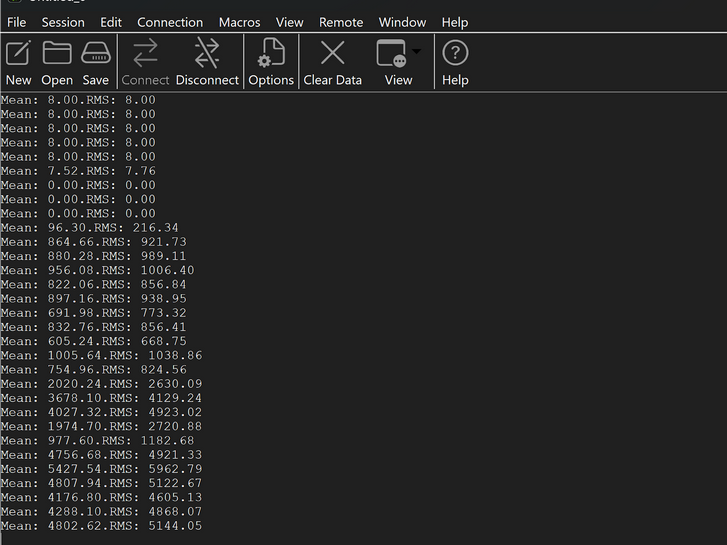
Task: Open a file with the Open folder icon
Action: [x=57, y=52]
